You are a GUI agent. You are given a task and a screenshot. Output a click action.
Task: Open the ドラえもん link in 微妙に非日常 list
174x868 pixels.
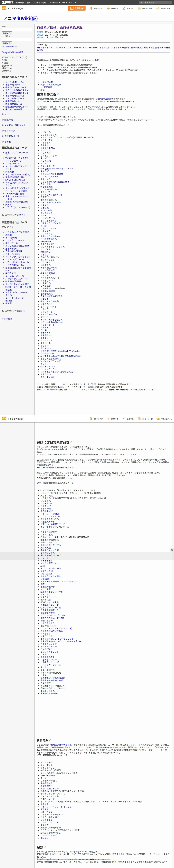[46, 498]
